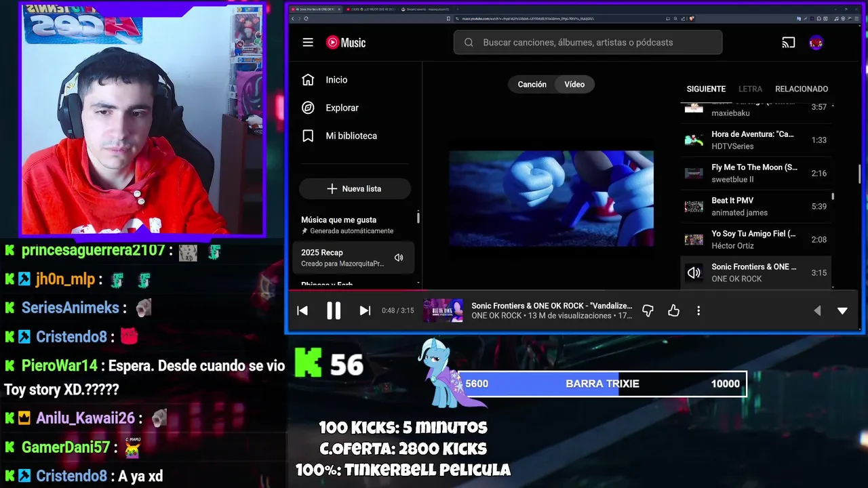Skip to previous track
868x488 pixels.
pos(302,310)
